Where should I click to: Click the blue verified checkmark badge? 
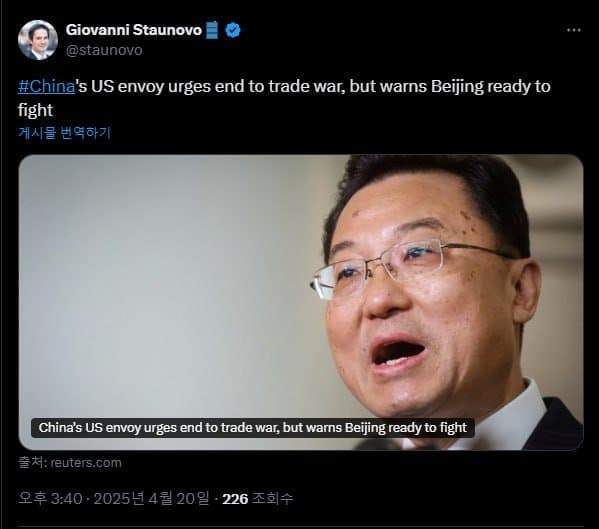click(x=233, y=30)
